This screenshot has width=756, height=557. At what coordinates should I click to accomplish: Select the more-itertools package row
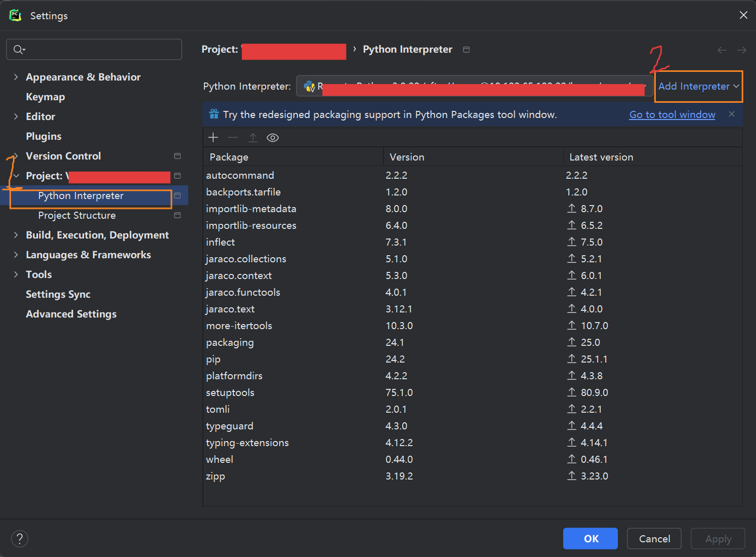pyautogui.click(x=473, y=326)
